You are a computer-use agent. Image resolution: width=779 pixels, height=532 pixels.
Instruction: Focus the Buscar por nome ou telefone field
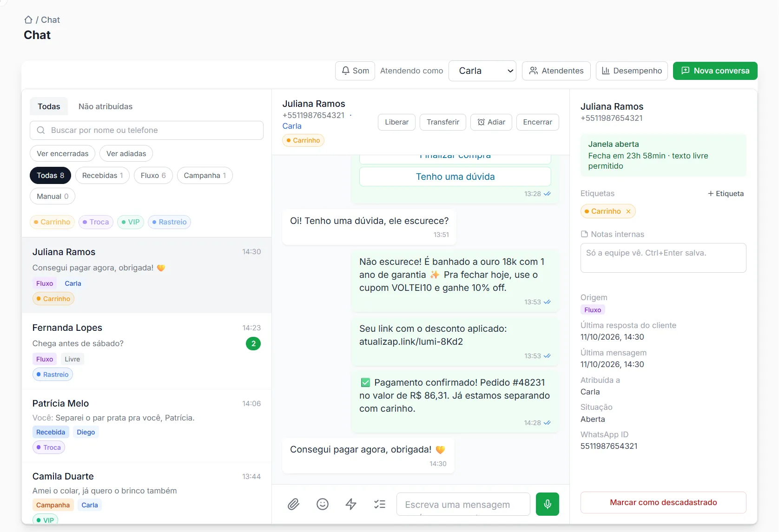(146, 130)
